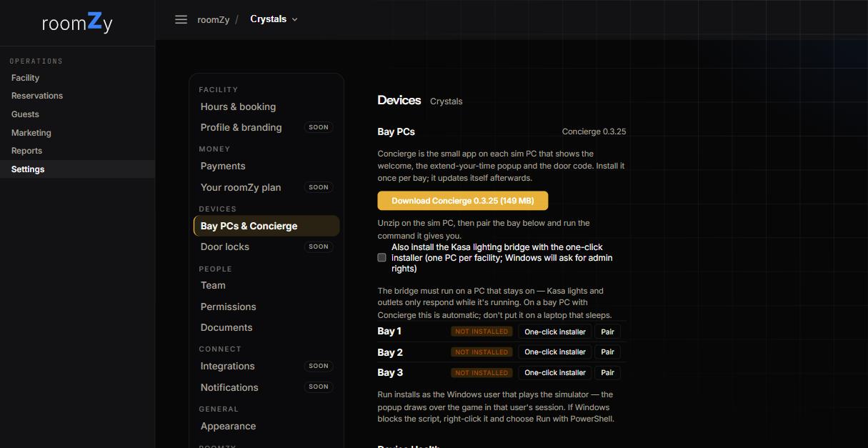Enable the Kasa lighting bridge checkbox
868x448 pixels.
point(381,258)
